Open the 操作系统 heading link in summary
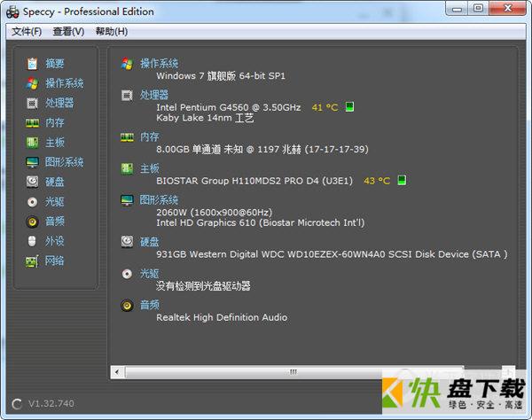This screenshot has width=532, height=420. pos(159,64)
